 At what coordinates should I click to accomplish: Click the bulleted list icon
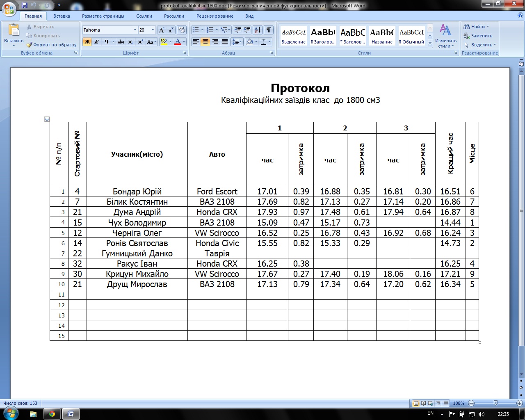(x=196, y=30)
